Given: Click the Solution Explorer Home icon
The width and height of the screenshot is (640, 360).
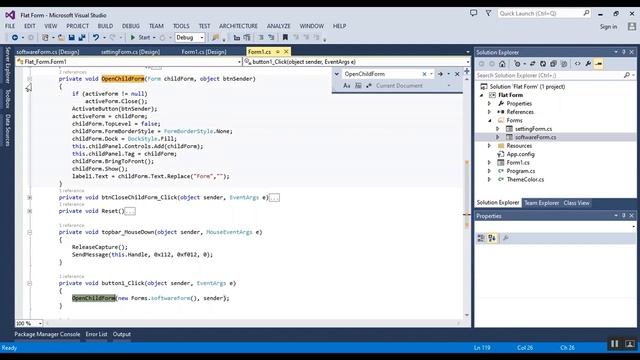Looking at the screenshot, I should 502,64.
